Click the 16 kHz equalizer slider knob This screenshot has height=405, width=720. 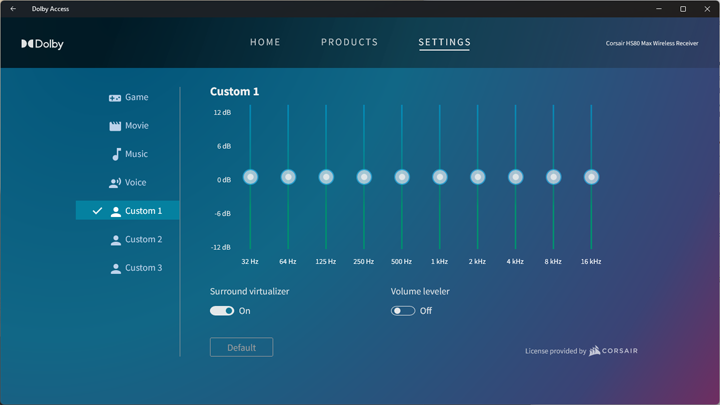(x=591, y=177)
